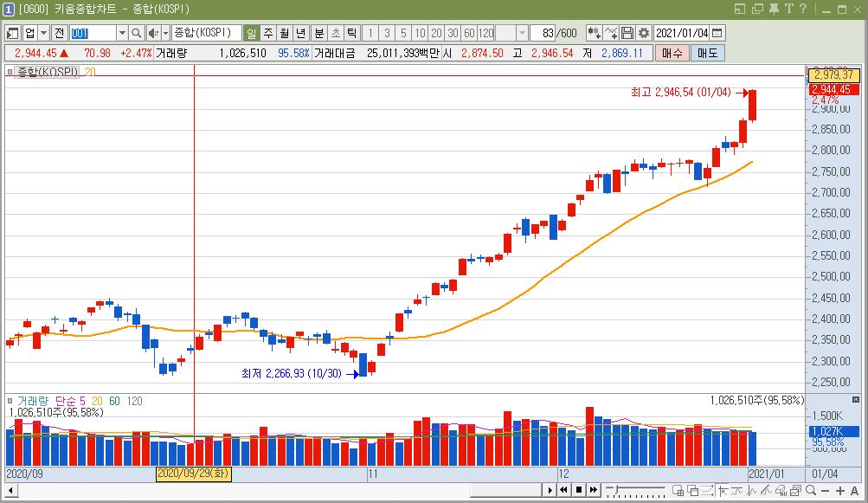Open the dropdown beside the speaker icon

point(165,33)
